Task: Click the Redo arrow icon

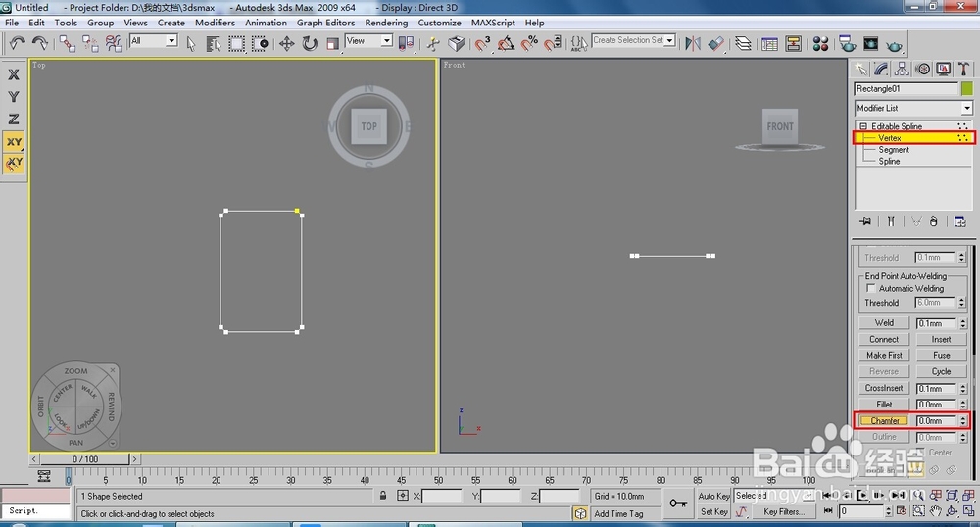Action: tap(40, 43)
